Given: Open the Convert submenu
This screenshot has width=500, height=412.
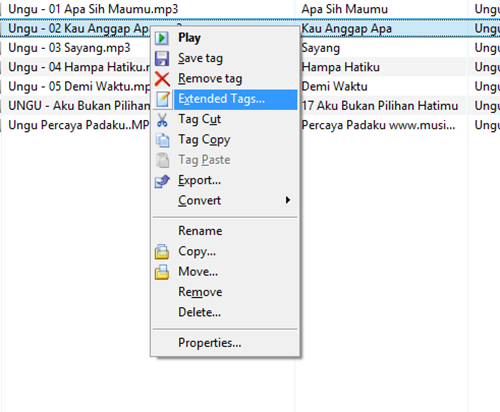Looking at the screenshot, I should pos(225,201).
